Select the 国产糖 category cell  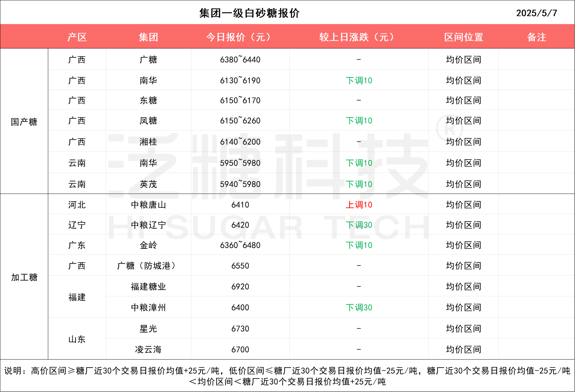[24, 122]
